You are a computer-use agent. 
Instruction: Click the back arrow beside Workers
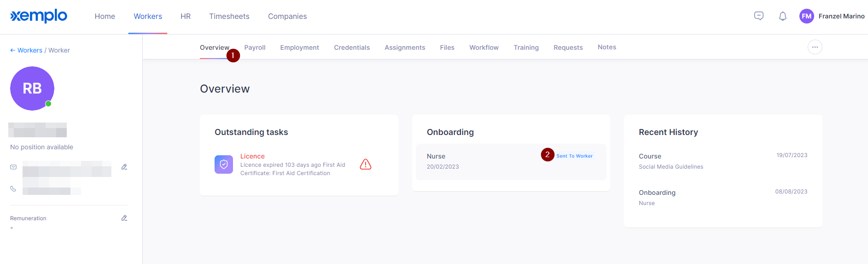(13, 50)
